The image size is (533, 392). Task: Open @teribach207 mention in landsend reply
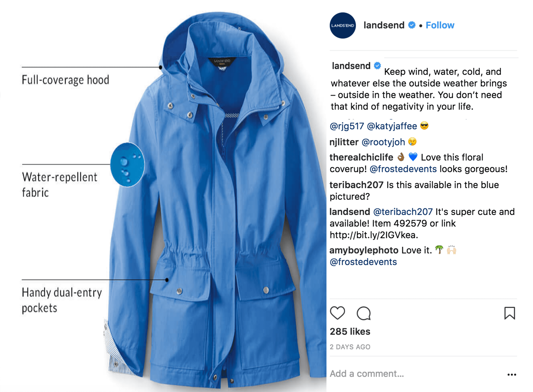[403, 212]
